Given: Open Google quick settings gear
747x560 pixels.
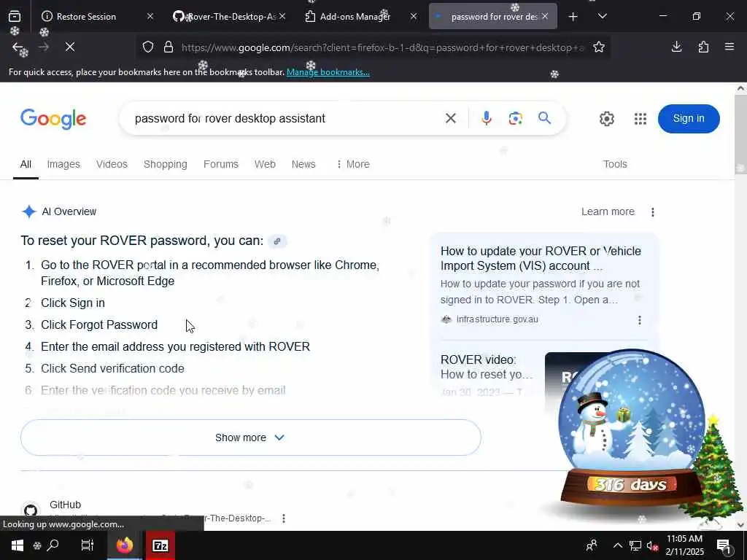Looking at the screenshot, I should pyautogui.click(x=606, y=119).
